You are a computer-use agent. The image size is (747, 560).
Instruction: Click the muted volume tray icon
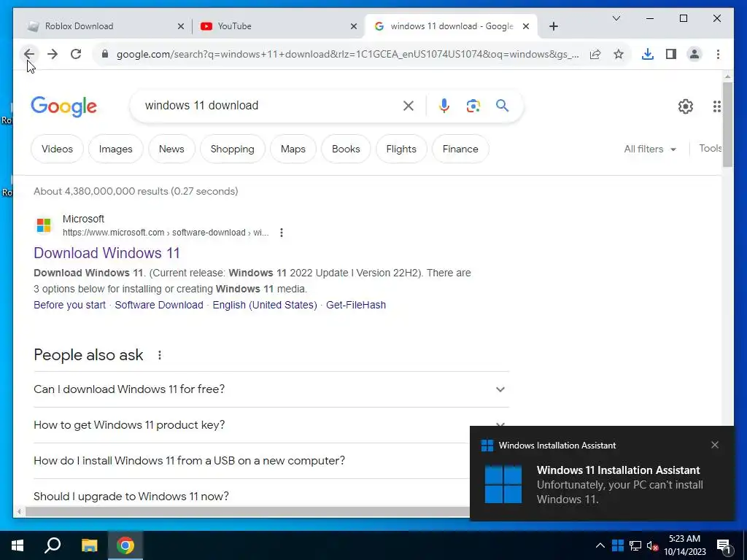point(652,545)
